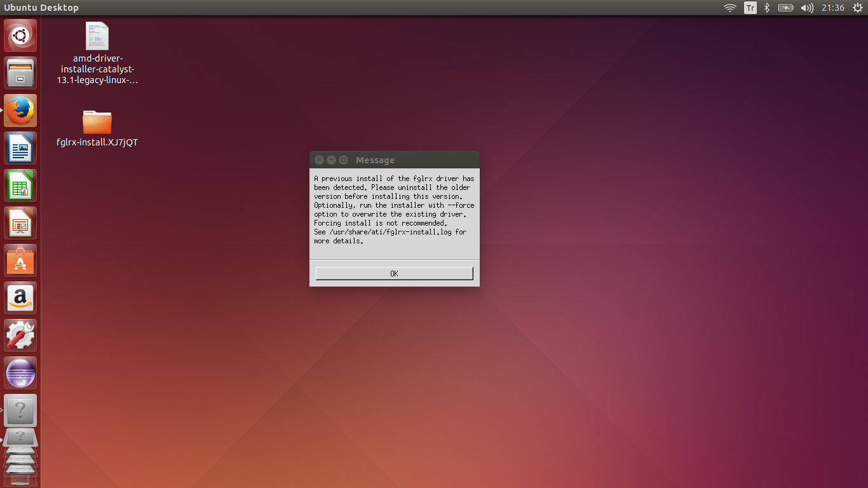This screenshot has height=488, width=868.
Task: Open the Files manager from launcher
Action: click(20, 73)
